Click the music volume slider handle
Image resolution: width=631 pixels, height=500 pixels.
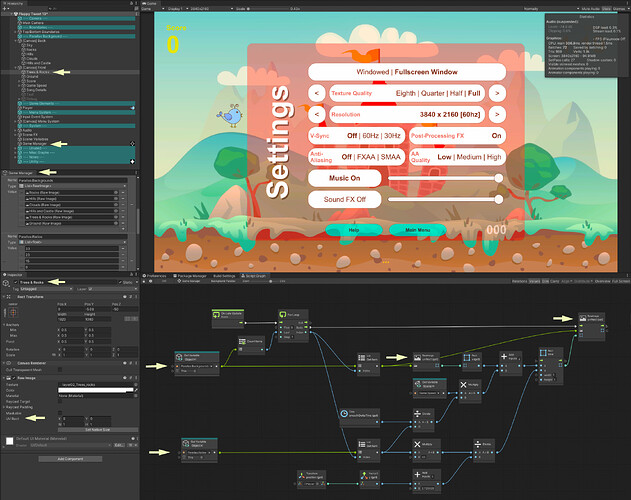point(499,178)
